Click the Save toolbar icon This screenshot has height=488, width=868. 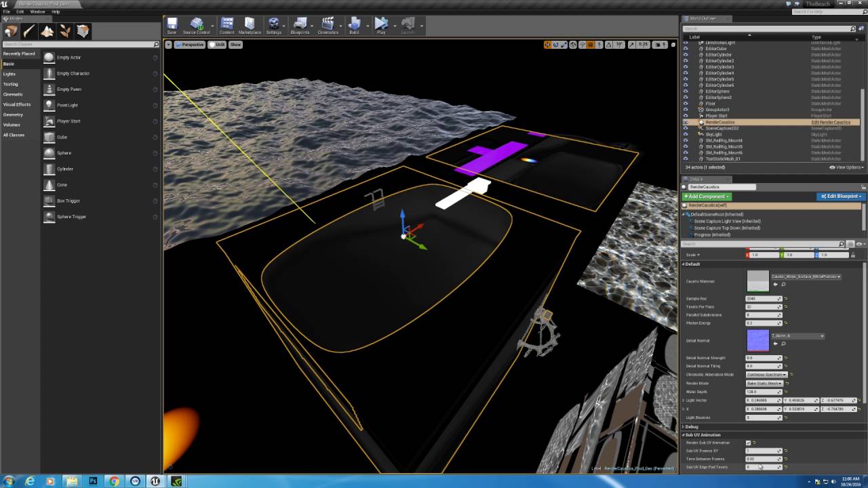tap(172, 26)
